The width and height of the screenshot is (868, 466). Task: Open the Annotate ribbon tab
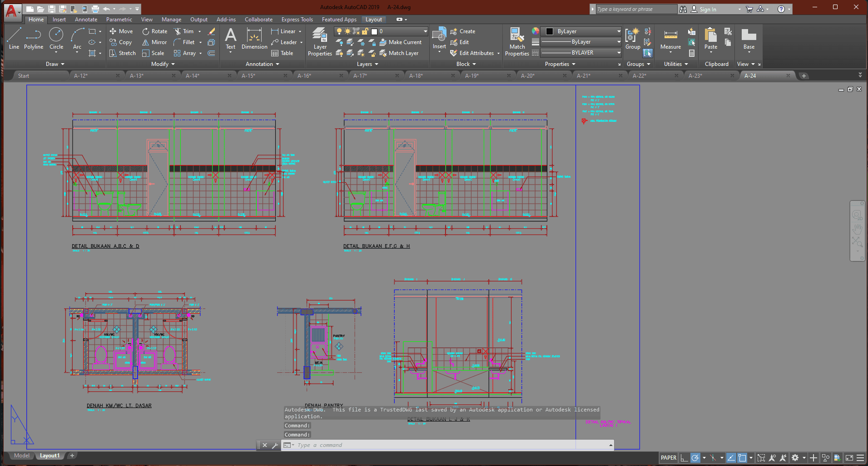(86, 20)
